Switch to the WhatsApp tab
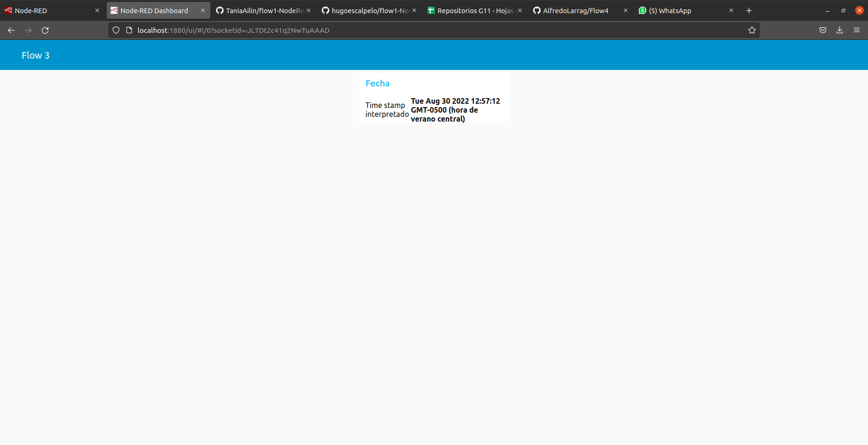This screenshot has width=868, height=445. point(669,10)
